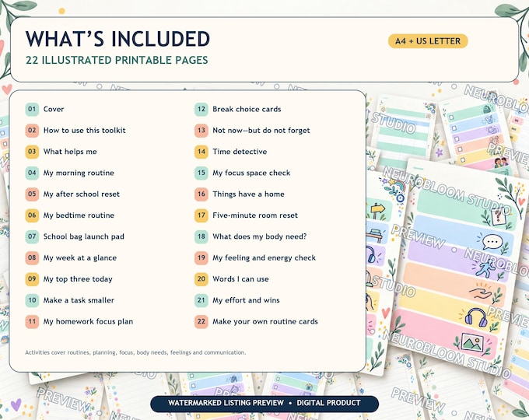Click the Activities cover routines footnote text
This screenshot has height=420, width=529.
[135, 352]
